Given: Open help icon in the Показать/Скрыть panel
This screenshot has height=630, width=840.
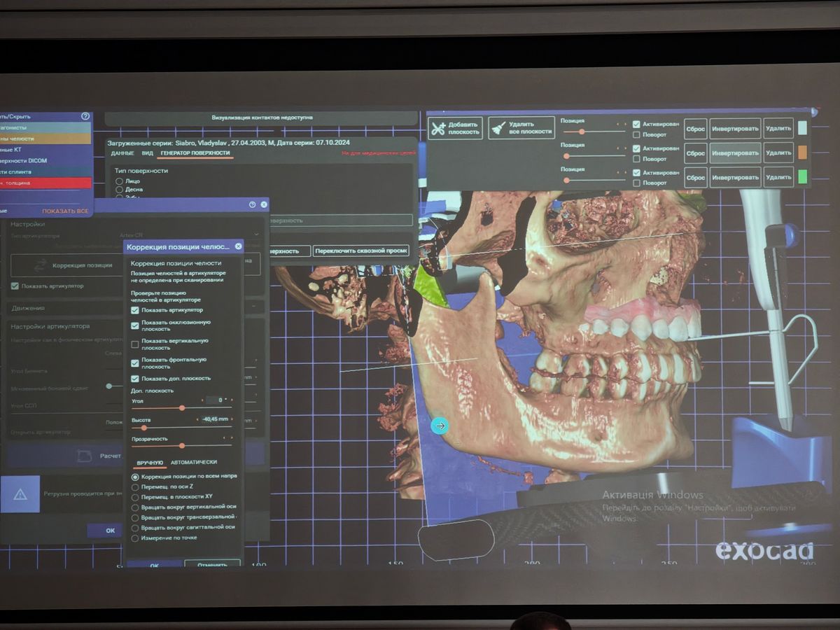Looking at the screenshot, I should click(x=85, y=116).
